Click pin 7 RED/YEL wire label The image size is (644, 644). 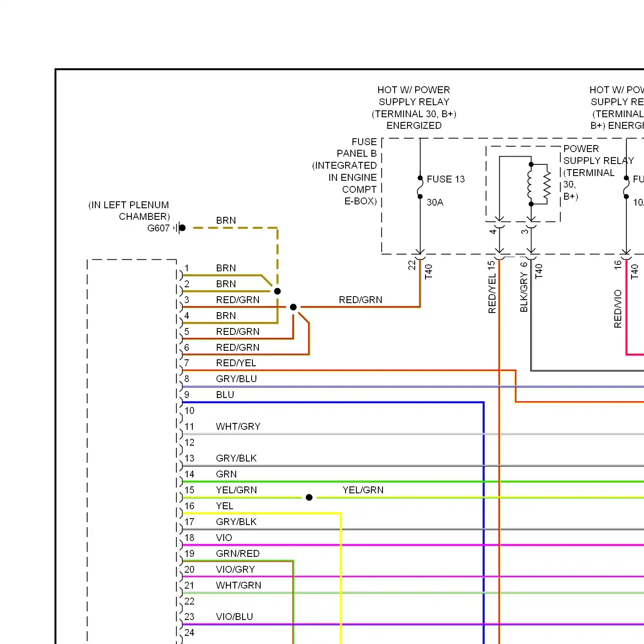pos(236,363)
